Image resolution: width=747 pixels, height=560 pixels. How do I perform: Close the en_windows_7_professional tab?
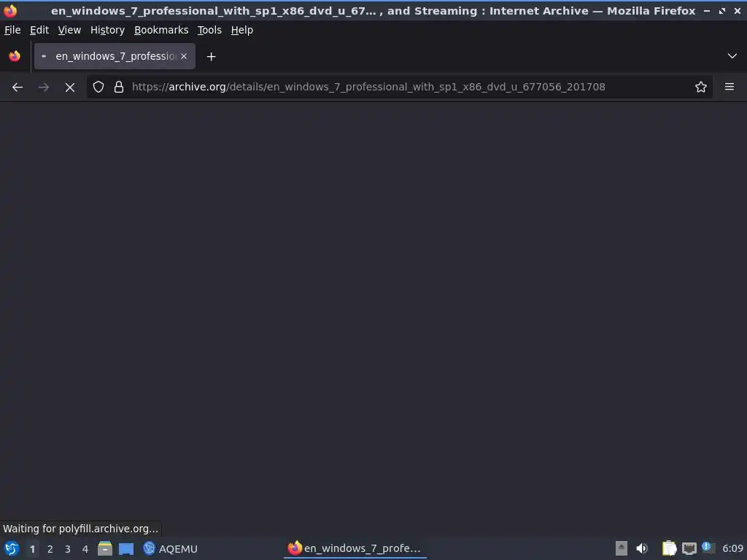[x=184, y=56]
